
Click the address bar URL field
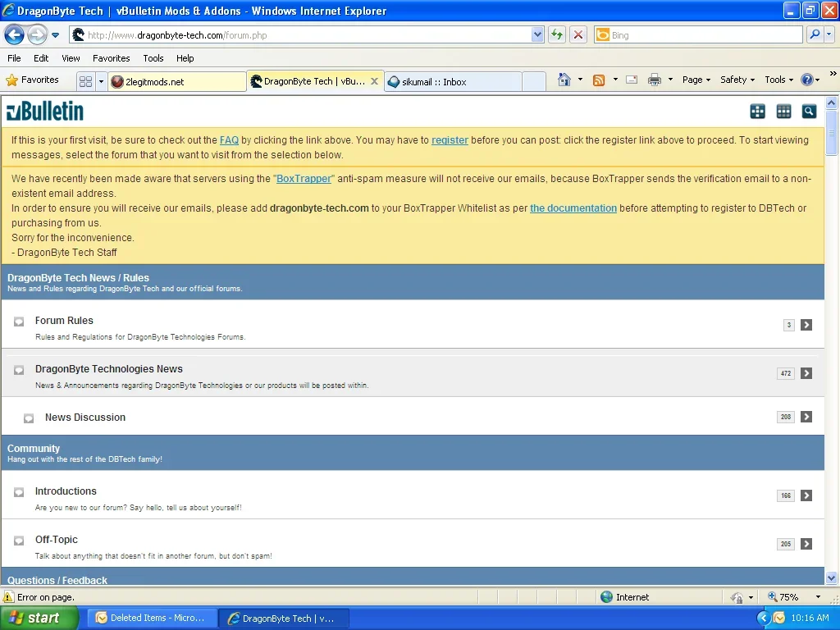pyautogui.click(x=300, y=35)
